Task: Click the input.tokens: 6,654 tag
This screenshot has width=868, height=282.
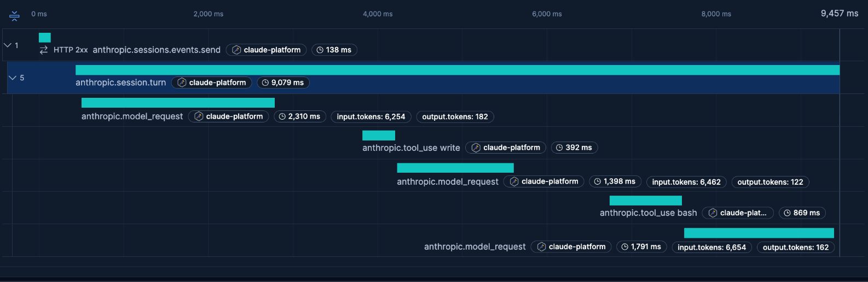Action: tap(712, 247)
